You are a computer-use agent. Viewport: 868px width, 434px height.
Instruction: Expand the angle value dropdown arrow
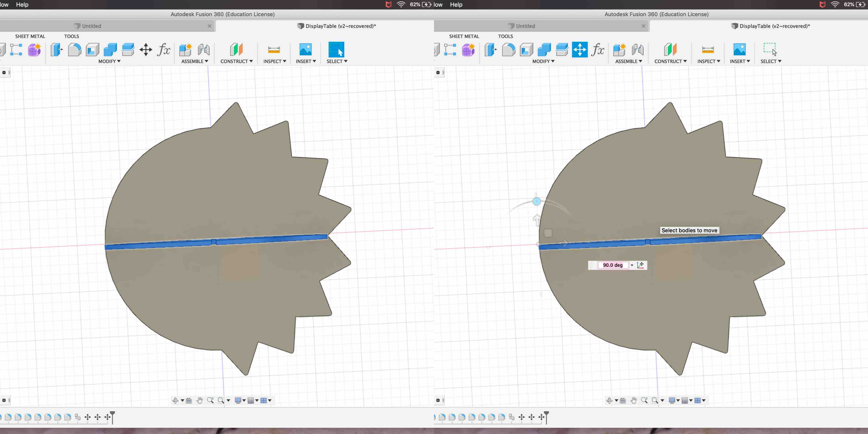pyautogui.click(x=632, y=265)
